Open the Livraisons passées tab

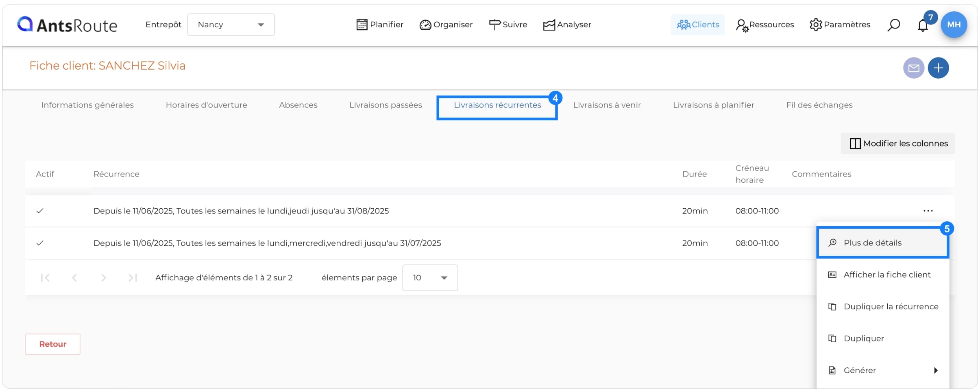(x=385, y=105)
